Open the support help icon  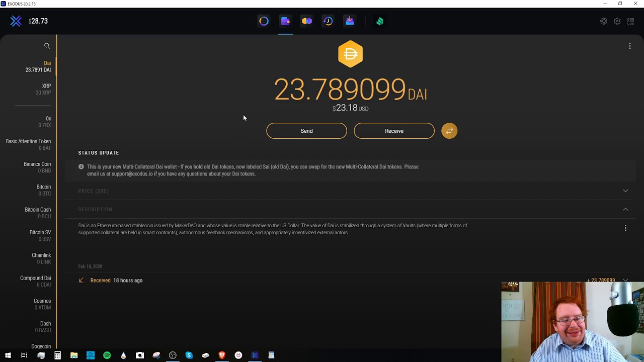(604, 21)
